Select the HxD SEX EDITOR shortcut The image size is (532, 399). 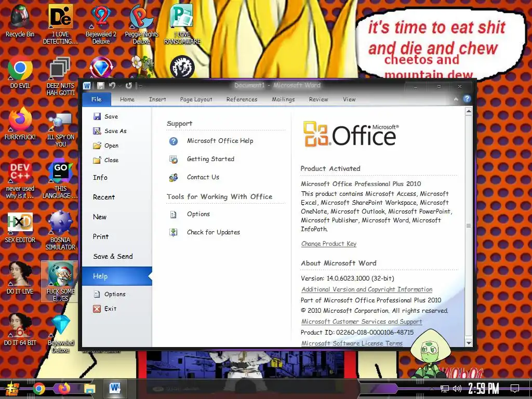[x=20, y=227]
